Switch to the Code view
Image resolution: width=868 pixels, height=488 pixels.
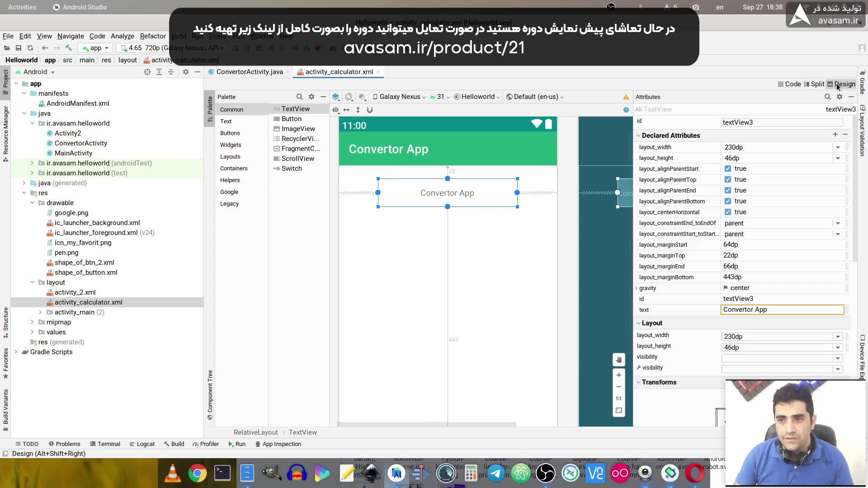(789, 84)
